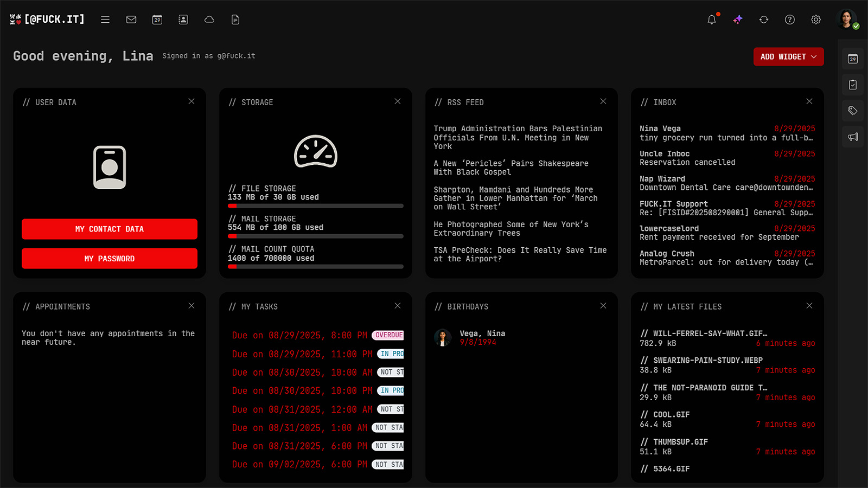This screenshot has height=488, width=868.
Task: Open the tags icon in right sidebar
Action: (x=853, y=111)
